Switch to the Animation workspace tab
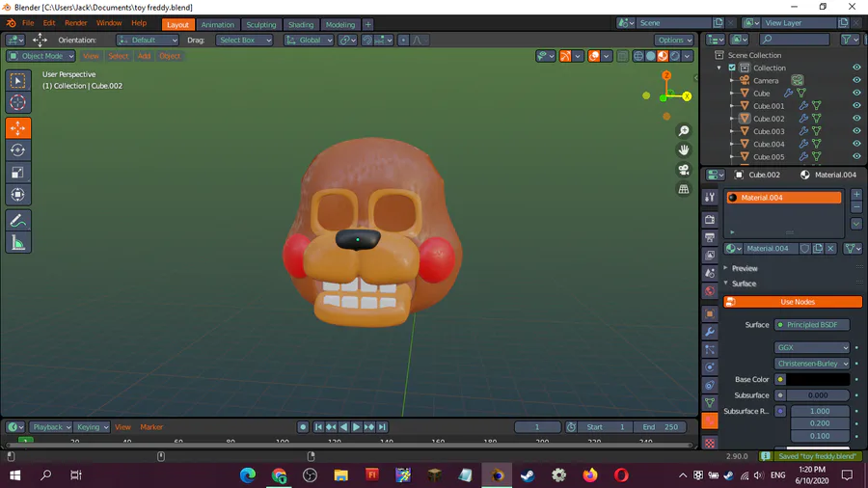868x488 pixels. (x=218, y=24)
